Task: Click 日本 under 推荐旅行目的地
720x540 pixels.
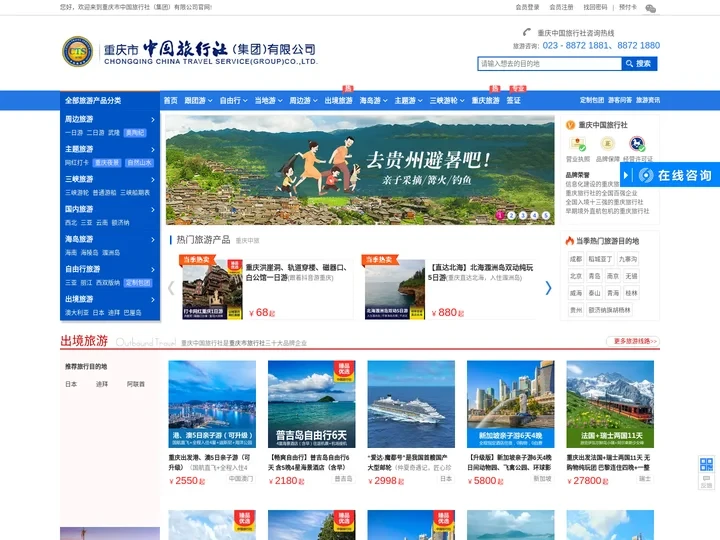Action: (x=71, y=384)
